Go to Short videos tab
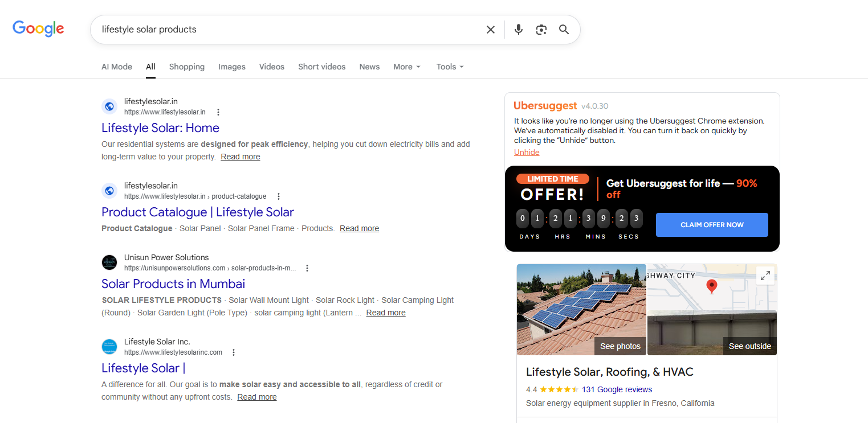 coord(322,67)
